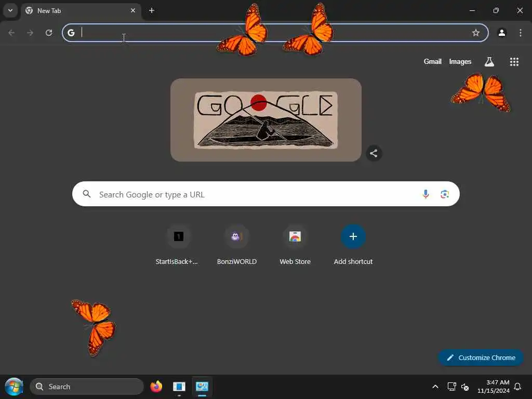Share the Google Doodle

click(x=374, y=153)
